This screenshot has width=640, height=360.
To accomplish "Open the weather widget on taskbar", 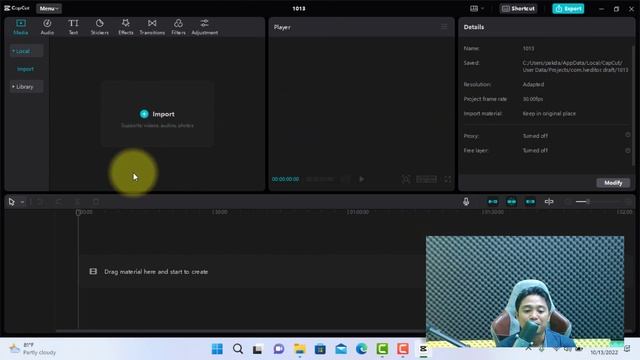I will tap(33, 349).
